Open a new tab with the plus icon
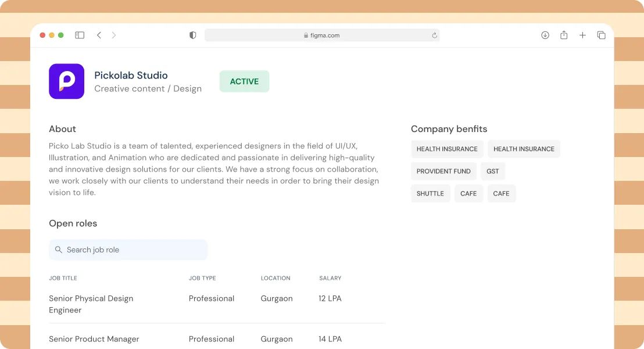Screen dimensions: 644x349 582,35
